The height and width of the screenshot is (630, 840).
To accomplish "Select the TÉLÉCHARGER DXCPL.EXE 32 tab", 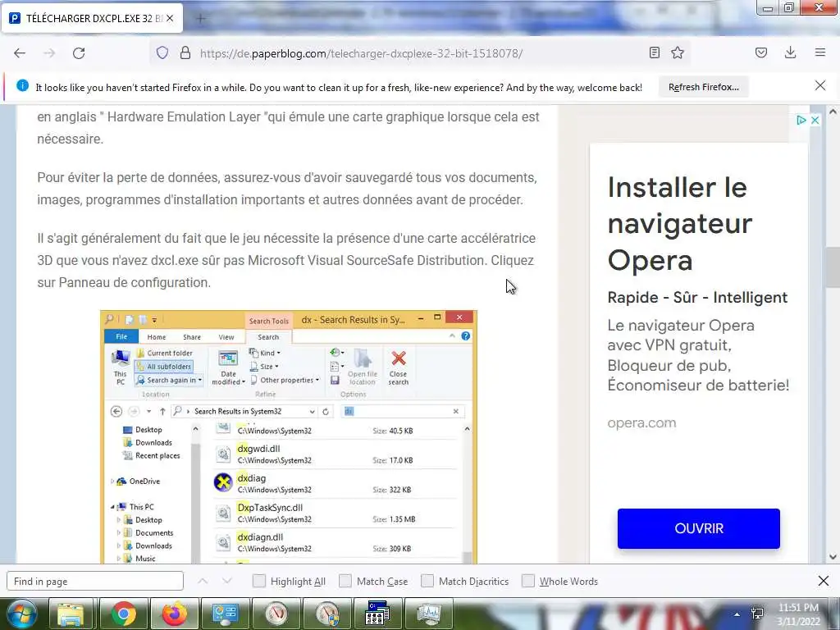I will [92, 18].
